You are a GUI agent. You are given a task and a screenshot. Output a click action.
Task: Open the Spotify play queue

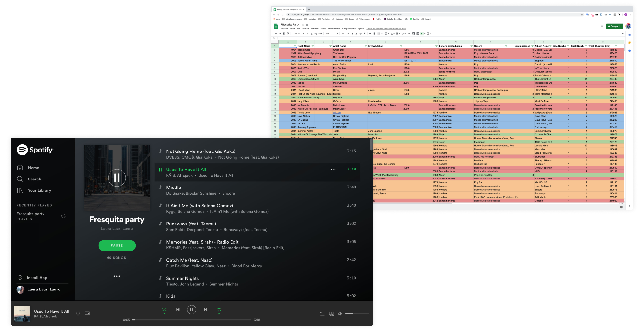(322, 313)
